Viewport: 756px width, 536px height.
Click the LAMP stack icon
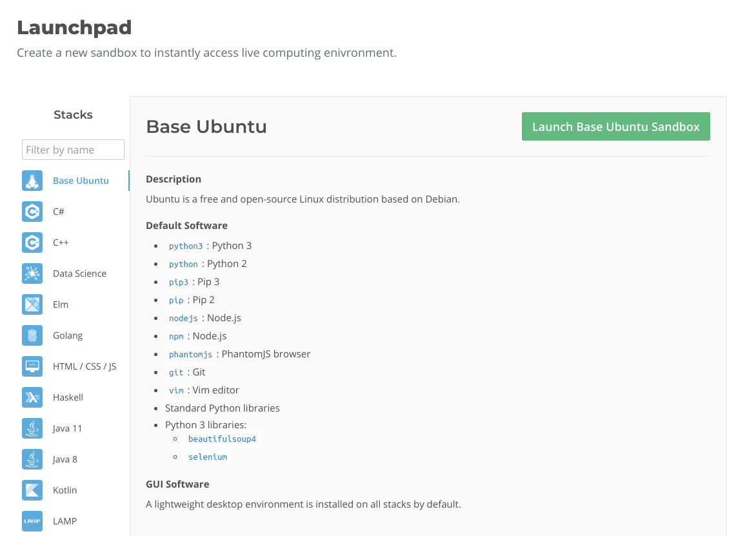(x=32, y=521)
